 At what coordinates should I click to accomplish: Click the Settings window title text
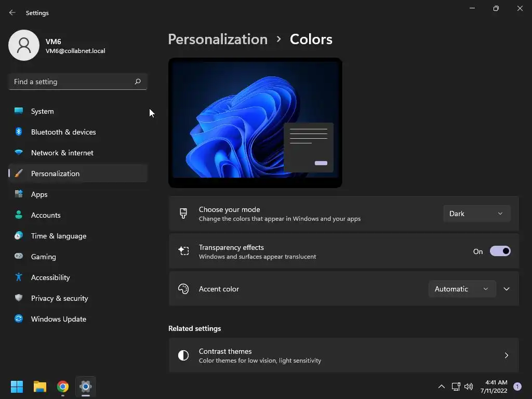(x=37, y=13)
